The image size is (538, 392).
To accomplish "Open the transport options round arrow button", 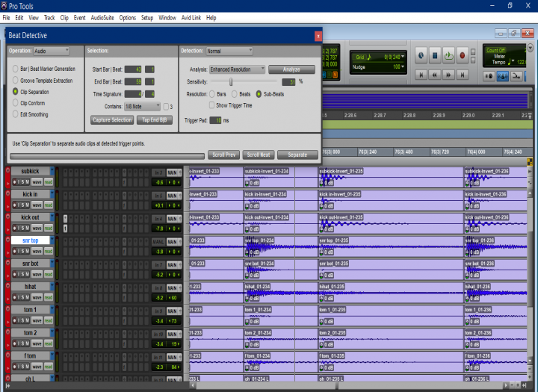I will pos(531,48).
